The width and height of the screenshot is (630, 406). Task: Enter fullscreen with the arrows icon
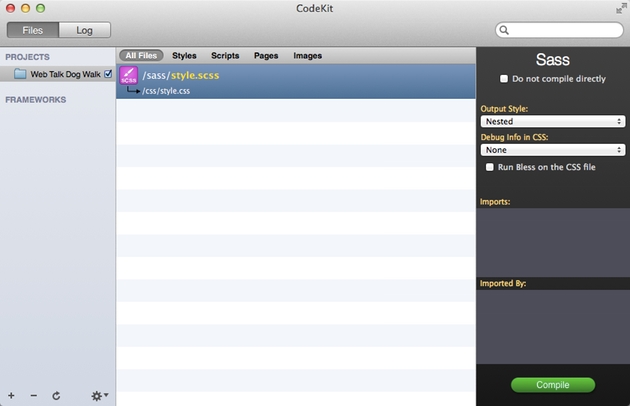(621, 8)
